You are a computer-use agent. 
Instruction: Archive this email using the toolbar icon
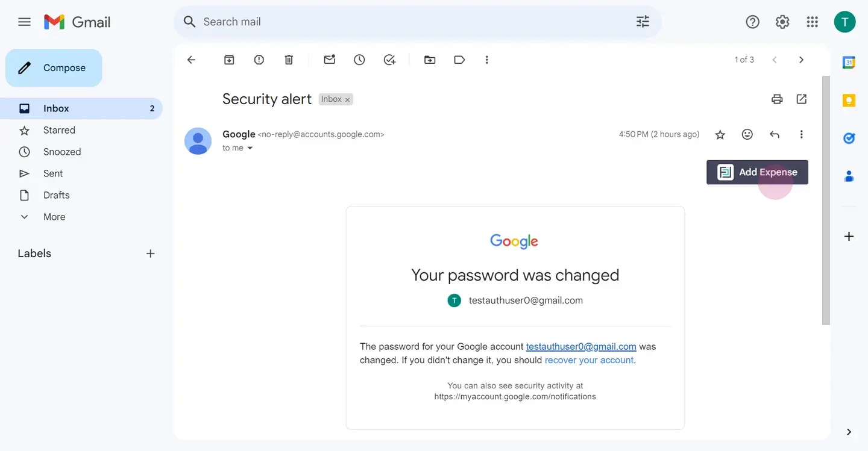tap(229, 60)
